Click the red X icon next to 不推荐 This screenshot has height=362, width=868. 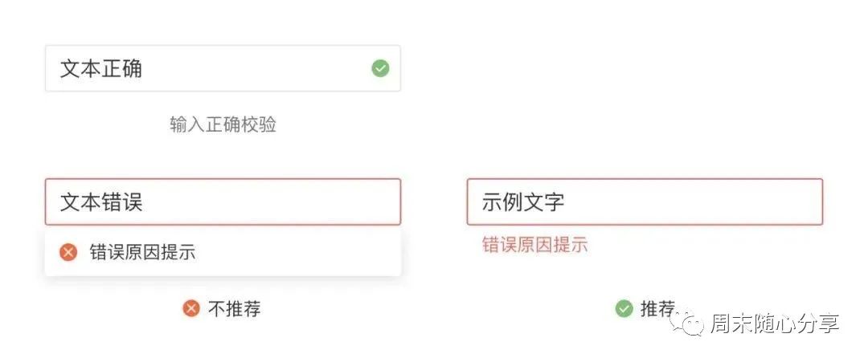tap(190, 308)
